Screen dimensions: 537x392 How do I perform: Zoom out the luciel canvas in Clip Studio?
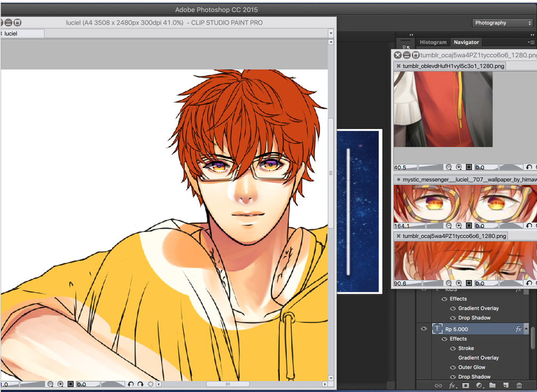[50, 384]
